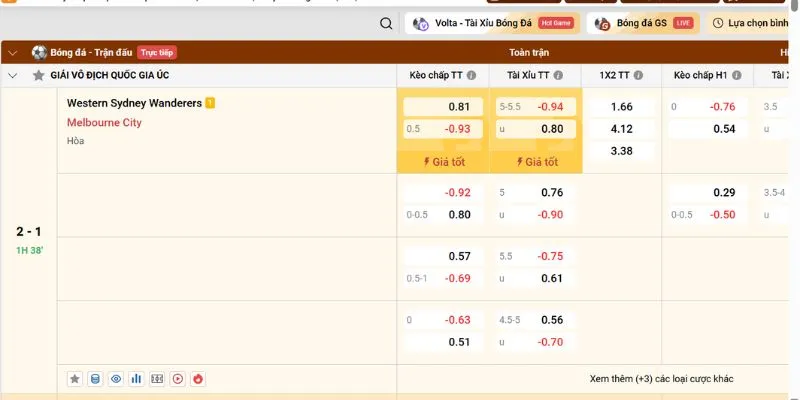Click Xem thêm (+3) các loại cược khác
Viewport: 800px width, 400px height.
(x=661, y=379)
